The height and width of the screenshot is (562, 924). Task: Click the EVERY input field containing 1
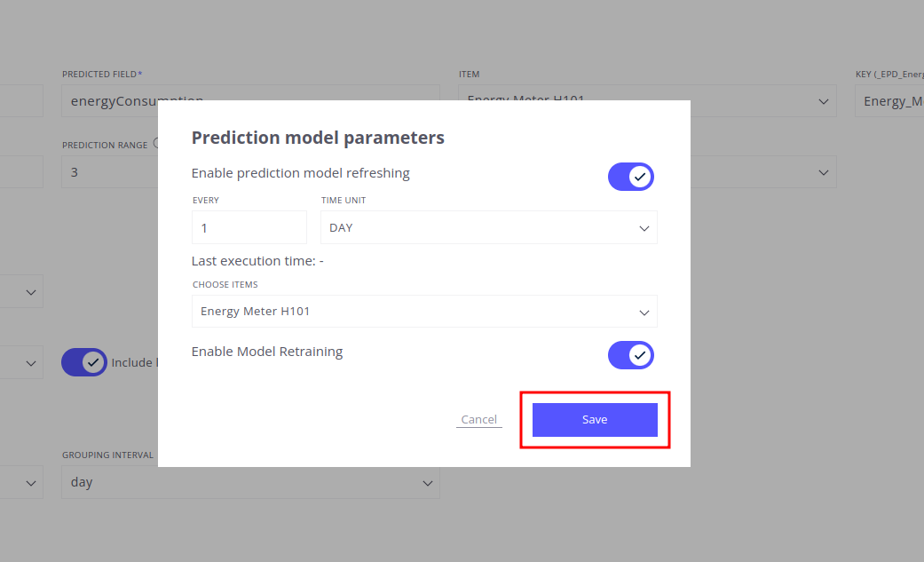point(249,228)
